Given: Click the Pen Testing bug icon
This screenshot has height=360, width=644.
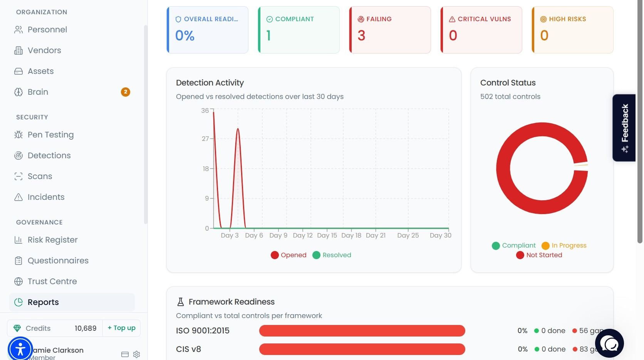Looking at the screenshot, I should point(18,135).
